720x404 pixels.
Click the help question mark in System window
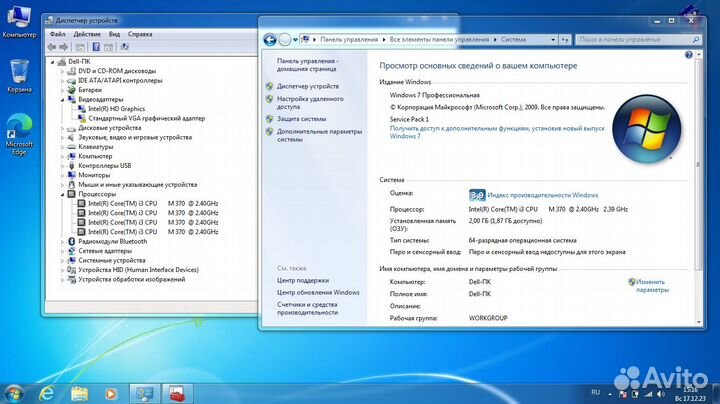click(688, 55)
